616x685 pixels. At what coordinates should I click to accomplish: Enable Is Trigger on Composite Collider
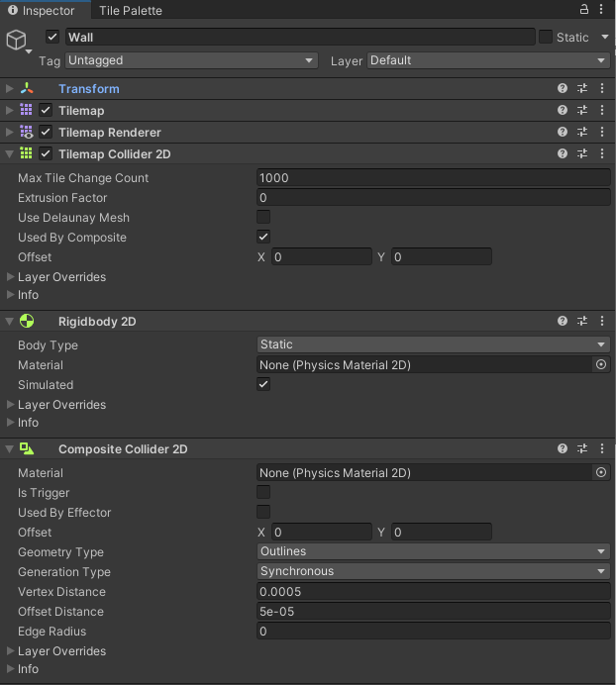(x=263, y=492)
